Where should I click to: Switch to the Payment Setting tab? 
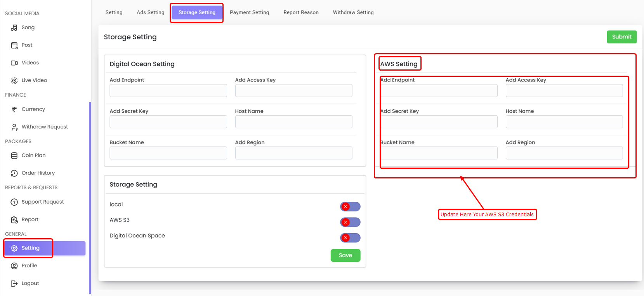[249, 12]
